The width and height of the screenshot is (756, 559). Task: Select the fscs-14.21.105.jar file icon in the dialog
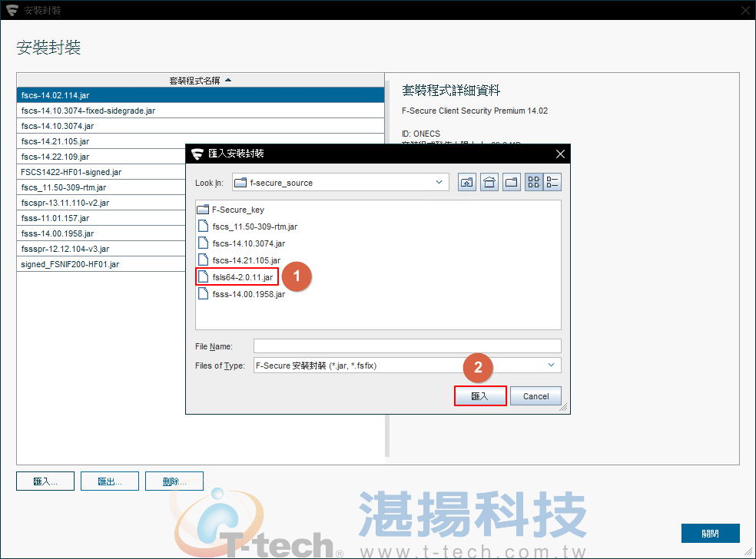pyautogui.click(x=204, y=260)
